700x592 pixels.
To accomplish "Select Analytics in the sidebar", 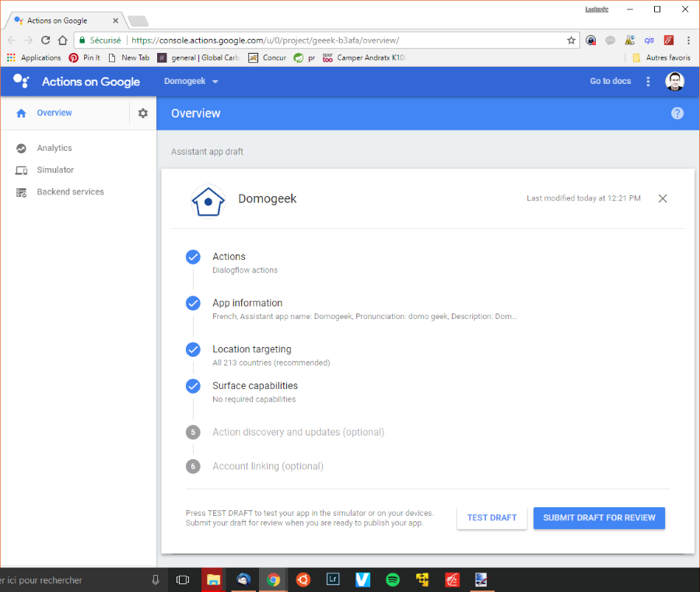I will tap(54, 149).
